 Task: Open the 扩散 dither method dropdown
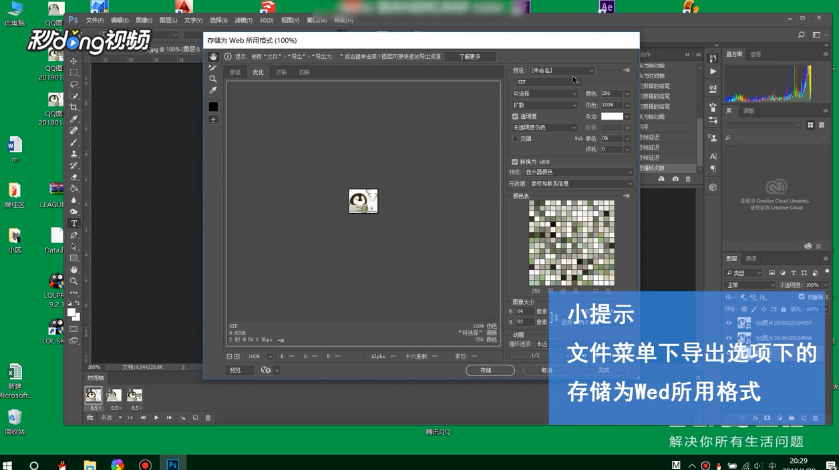coord(545,105)
